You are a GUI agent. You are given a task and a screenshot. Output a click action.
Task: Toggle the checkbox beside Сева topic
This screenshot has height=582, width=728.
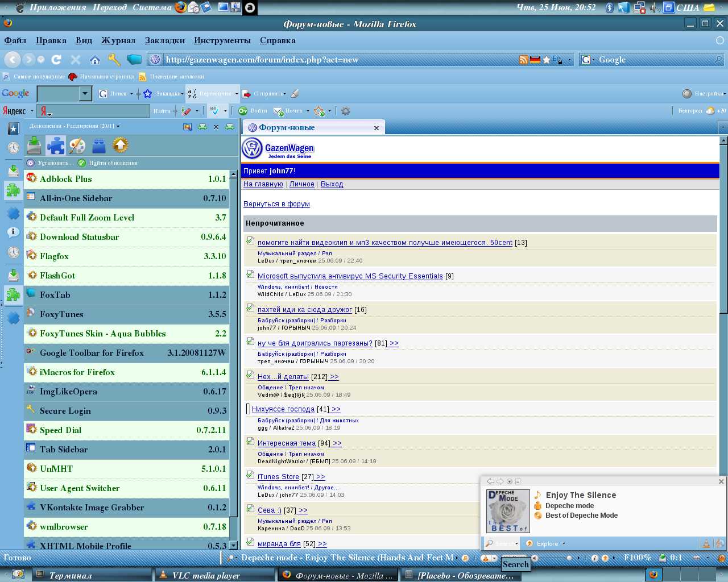[x=250, y=509]
